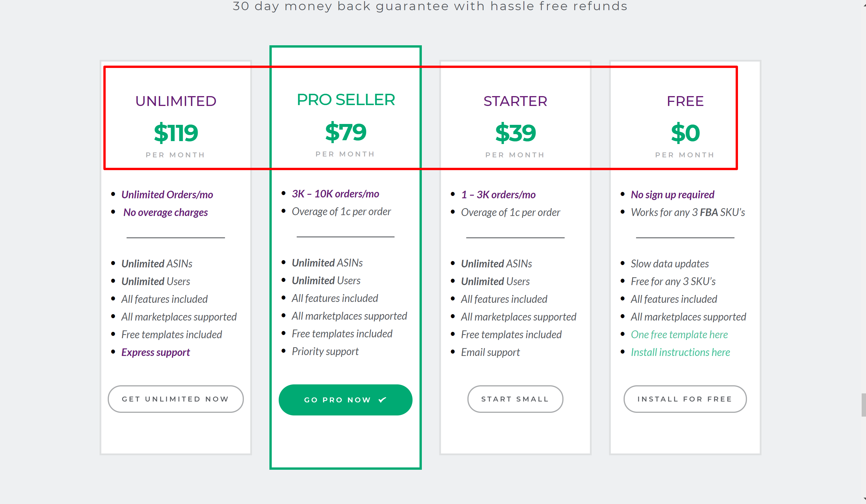This screenshot has width=866, height=504.
Task: Open the One free template here link
Action: 679,334
